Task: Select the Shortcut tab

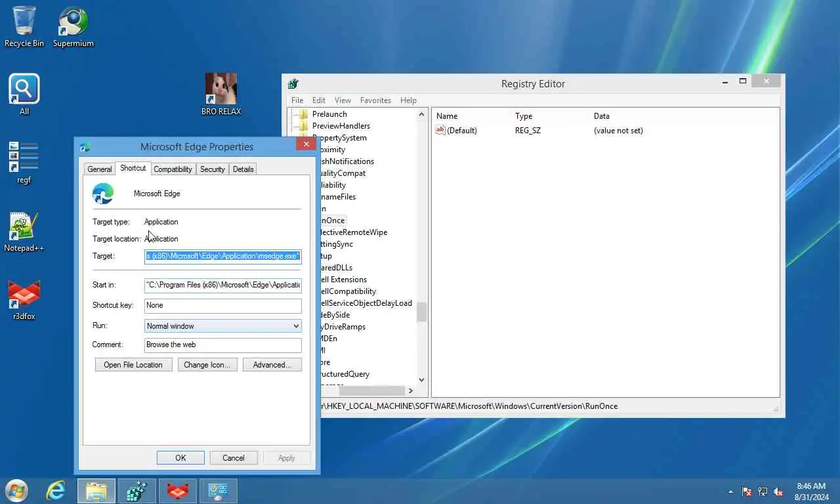Action: 133,168
